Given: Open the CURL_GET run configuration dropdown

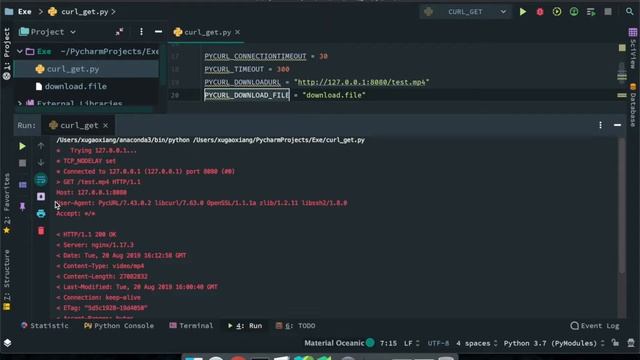Looking at the screenshot, I should pyautogui.click(x=465, y=12).
